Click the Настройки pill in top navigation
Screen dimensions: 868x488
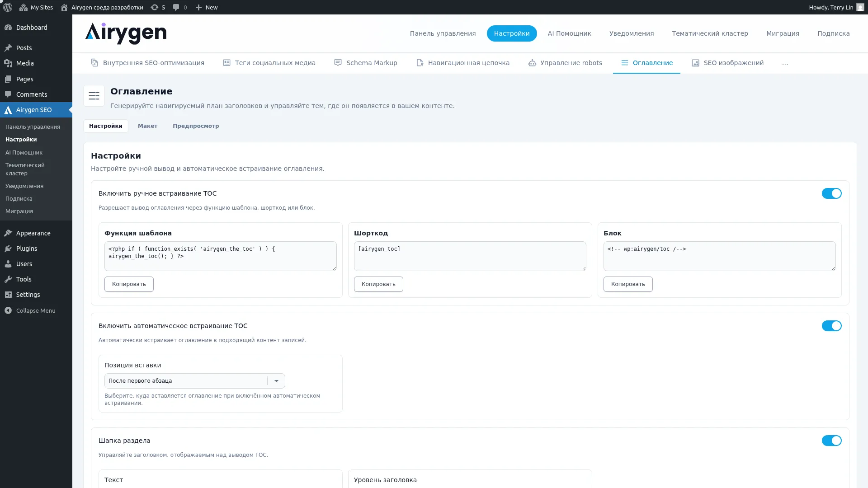(x=512, y=33)
